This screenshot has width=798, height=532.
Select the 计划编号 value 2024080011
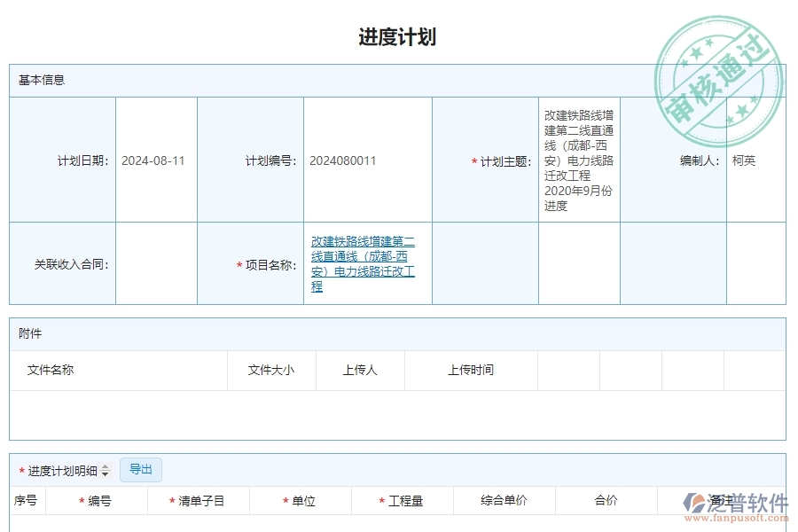coord(341,160)
